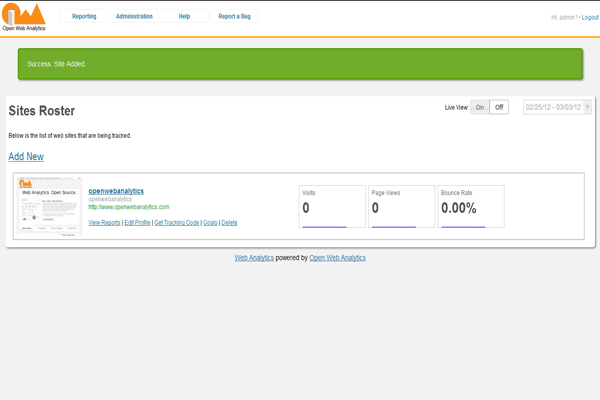Open the Administration menu

[134, 17]
